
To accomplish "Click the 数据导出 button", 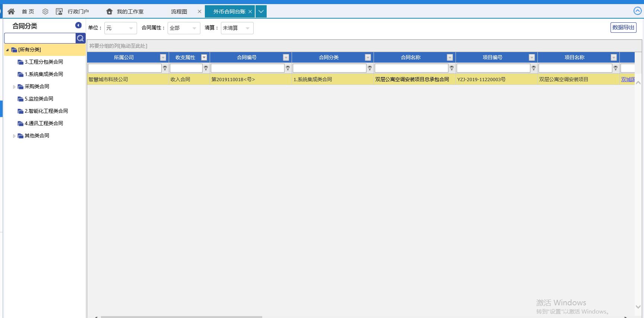I will coord(623,28).
